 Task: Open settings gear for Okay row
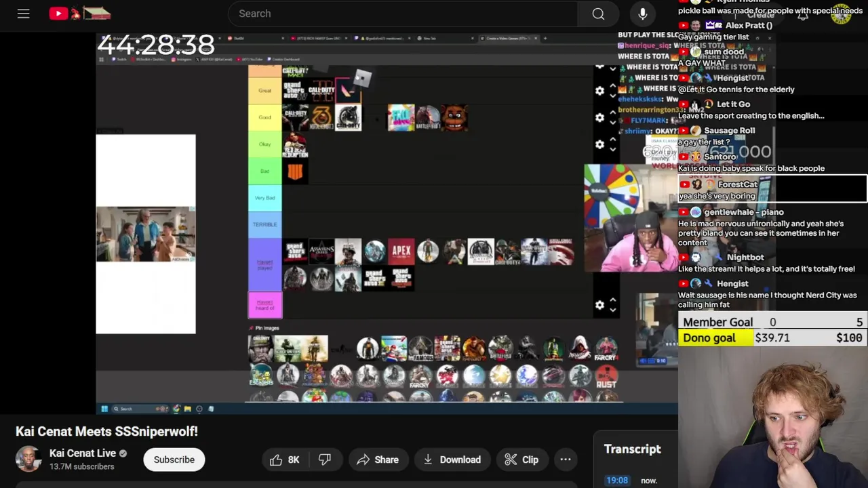tap(599, 144)
